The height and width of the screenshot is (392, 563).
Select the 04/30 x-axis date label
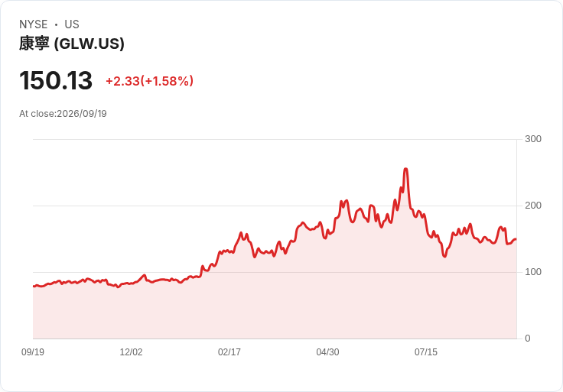coord(327,352)
